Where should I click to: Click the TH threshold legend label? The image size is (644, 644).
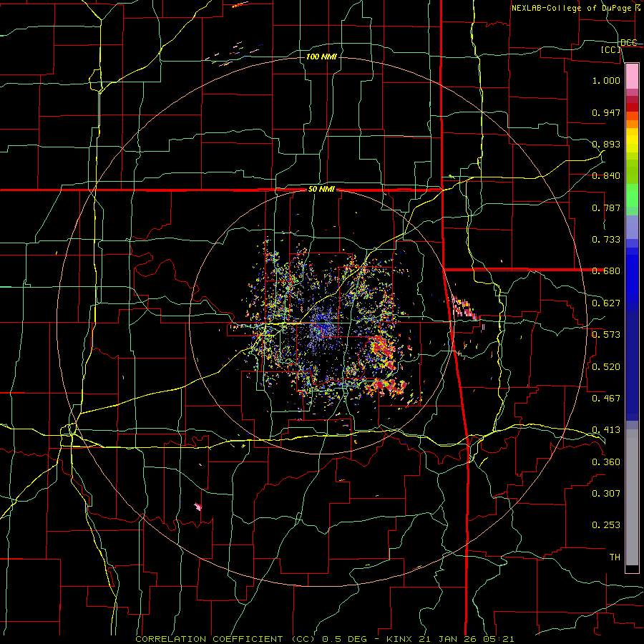coord(615,557)
